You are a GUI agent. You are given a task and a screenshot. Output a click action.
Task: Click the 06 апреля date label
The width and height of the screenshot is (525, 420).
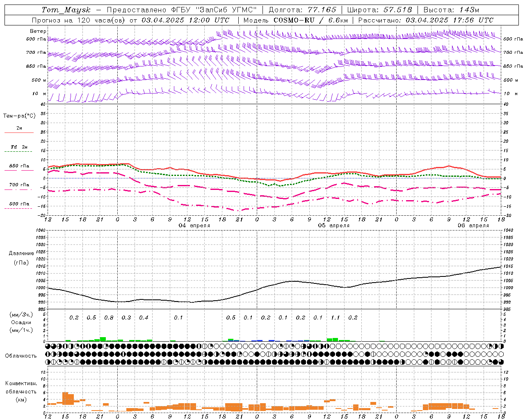473,226
